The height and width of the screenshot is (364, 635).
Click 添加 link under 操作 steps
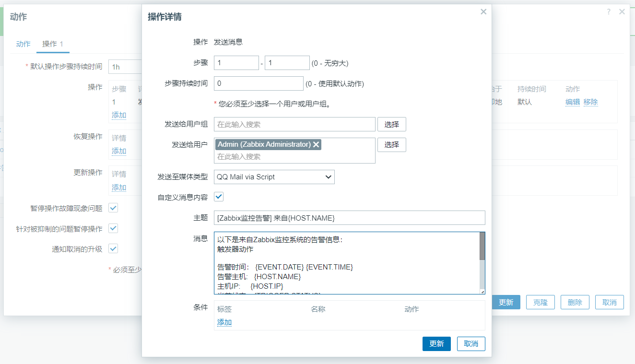coord(119,115)
